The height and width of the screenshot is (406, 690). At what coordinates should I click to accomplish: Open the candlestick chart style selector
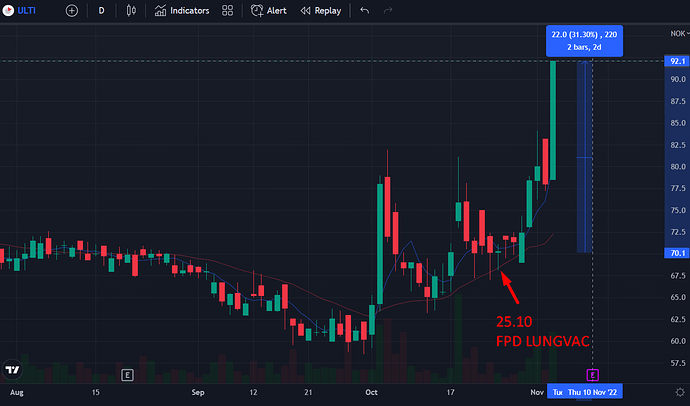tap(131, 11)
